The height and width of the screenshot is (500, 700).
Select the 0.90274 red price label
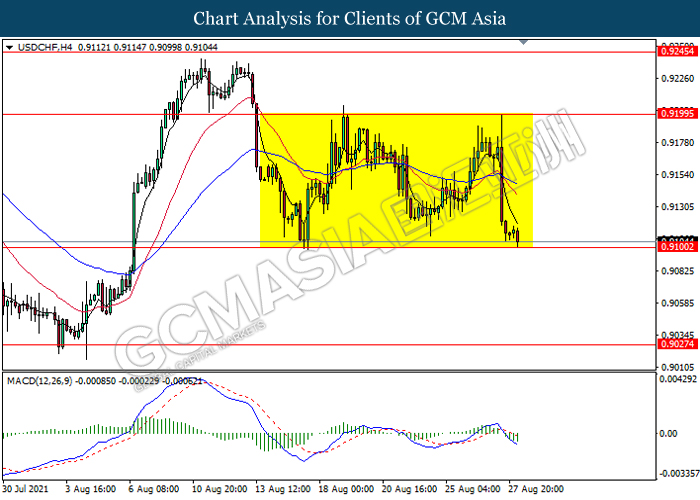tap(677, 344)
